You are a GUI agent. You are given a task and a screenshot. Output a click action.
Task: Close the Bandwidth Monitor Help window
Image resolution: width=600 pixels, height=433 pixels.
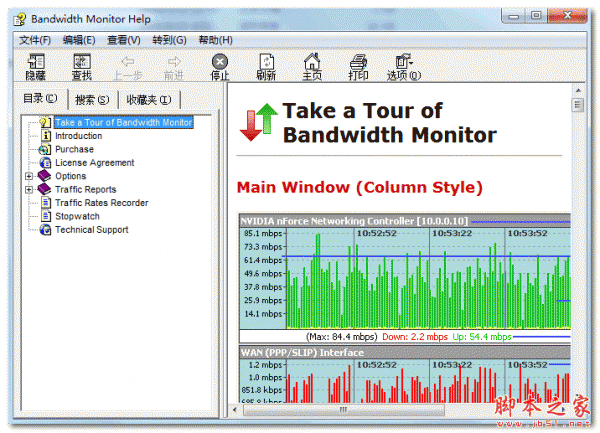(x=567, y=16)
